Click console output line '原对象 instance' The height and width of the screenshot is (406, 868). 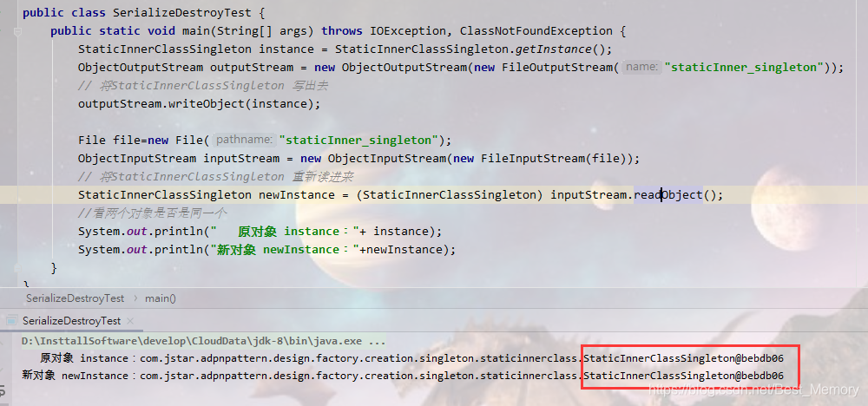pyautogui.click(x=411, y=358)
